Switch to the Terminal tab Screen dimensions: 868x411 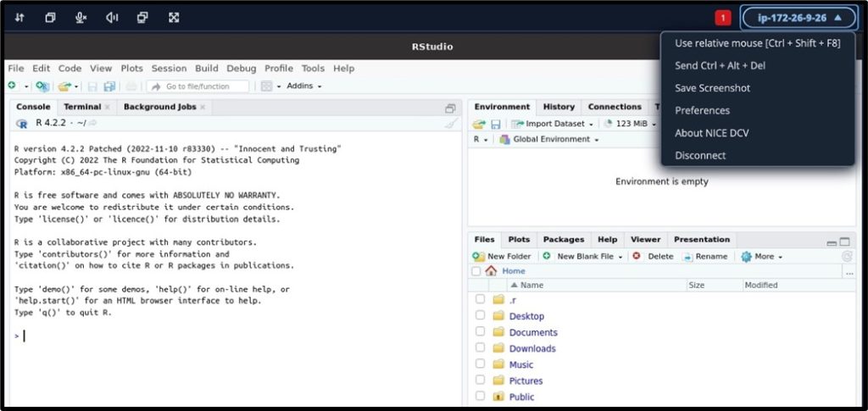click(82, 107)
